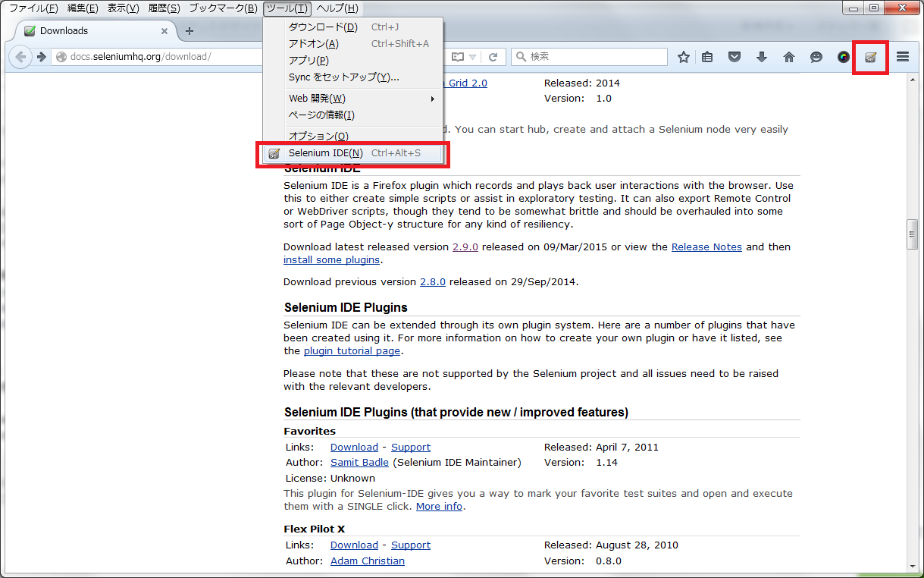Click the Favorites plugin heading
The width and height of the screenshot is (924, 578).
click(310, 432)
